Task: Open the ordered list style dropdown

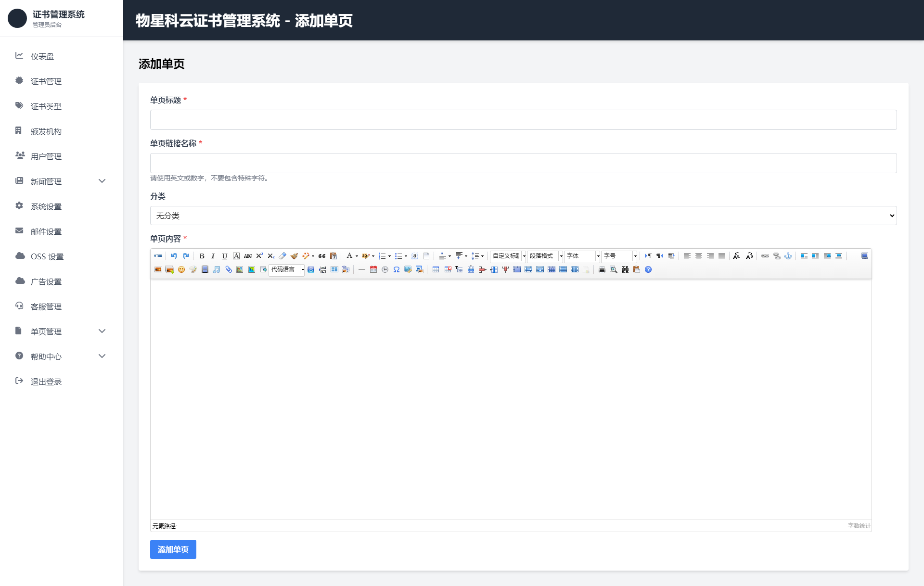Action: tap(389, 256)
